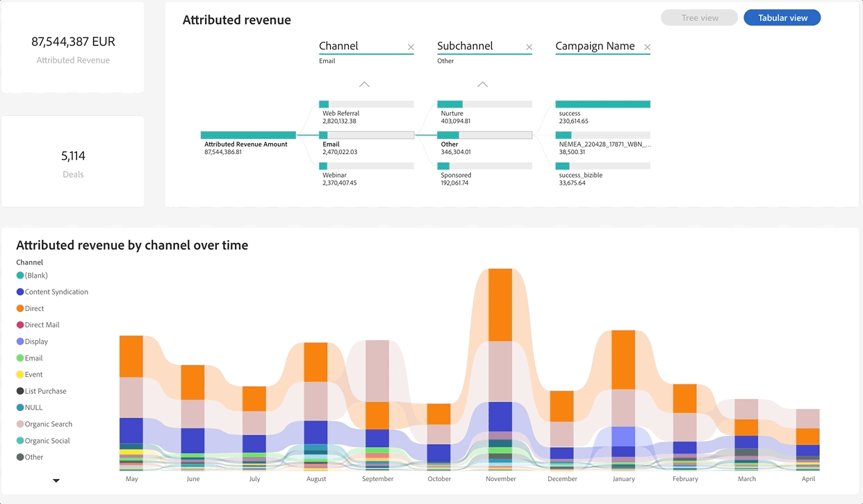Remove the Channel dimension filter
Screen dimensions: 863x504
pyautogui.click(x=411, y=47)
